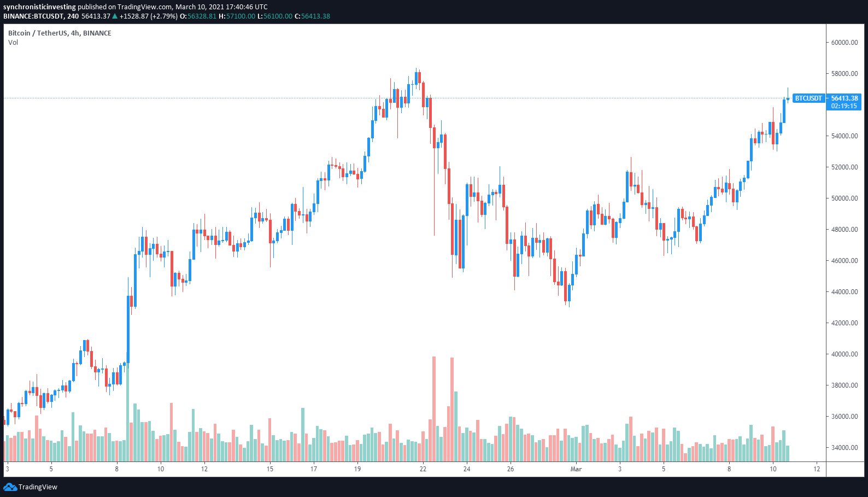This screenshot has height=497, width=868.
Task: Click the Vol indicator label
Action: coord(13,43)
